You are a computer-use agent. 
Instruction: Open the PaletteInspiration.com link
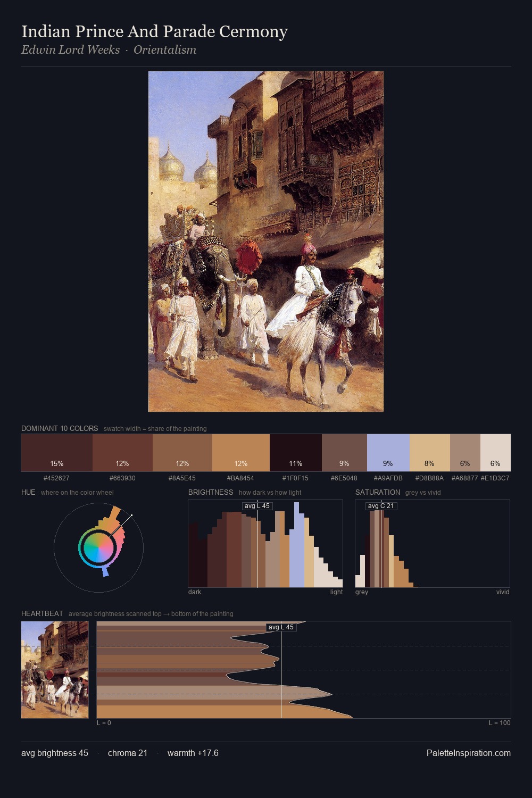[x=469, y=753]
